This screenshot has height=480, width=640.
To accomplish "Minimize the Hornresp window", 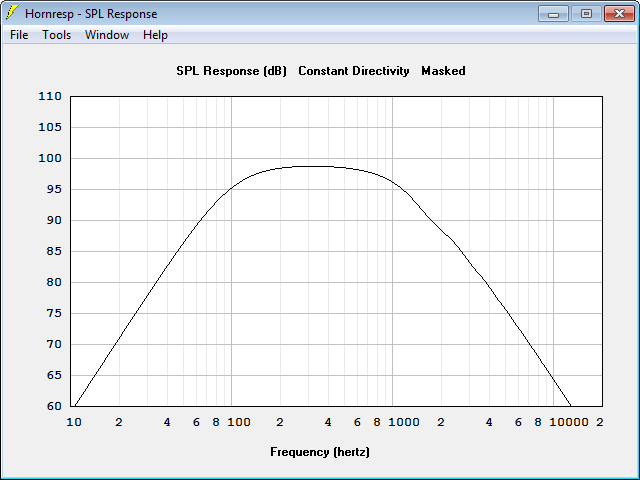I will (553, 13).
